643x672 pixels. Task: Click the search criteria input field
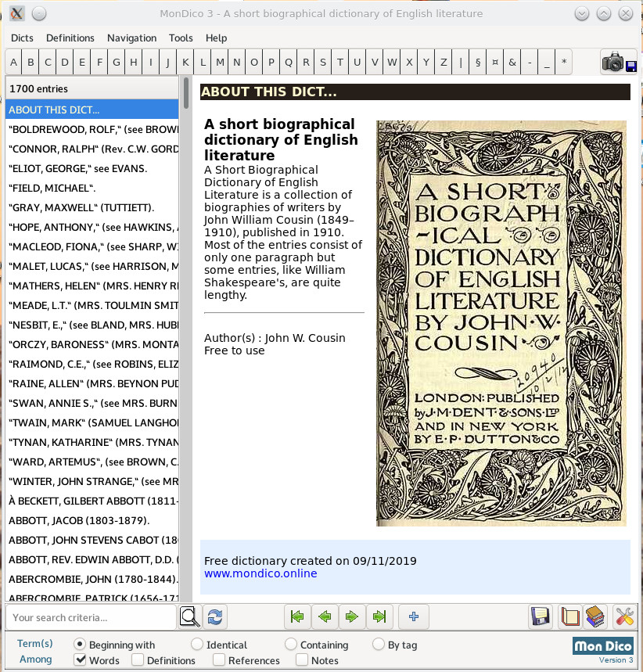click(x=92, y=617)
